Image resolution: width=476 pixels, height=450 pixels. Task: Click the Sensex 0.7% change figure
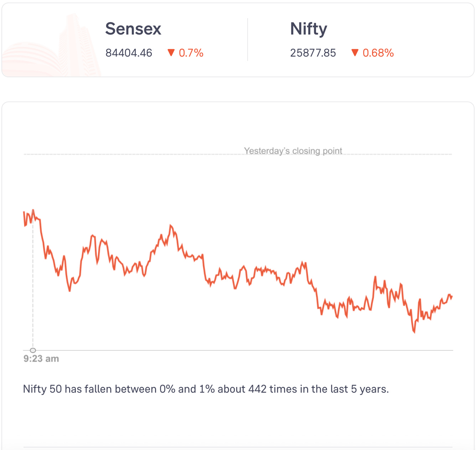pos(191,53)
